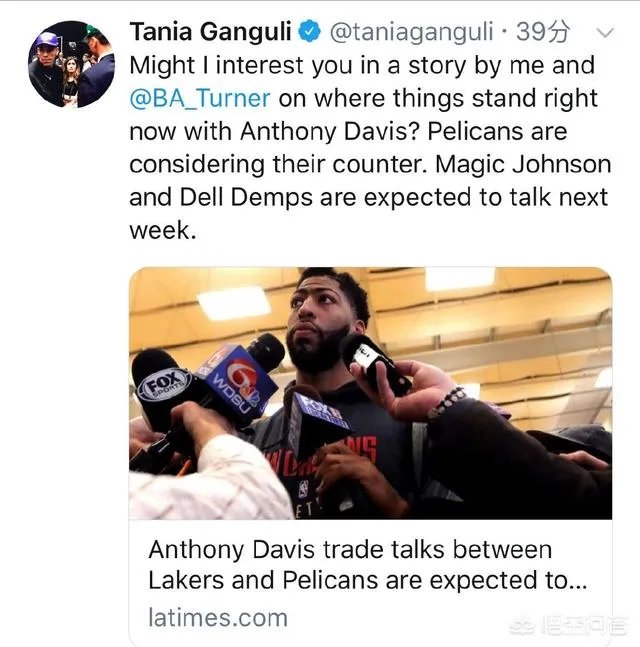Click the beaded bracelet on reporter's wrist

click(446, 402)
